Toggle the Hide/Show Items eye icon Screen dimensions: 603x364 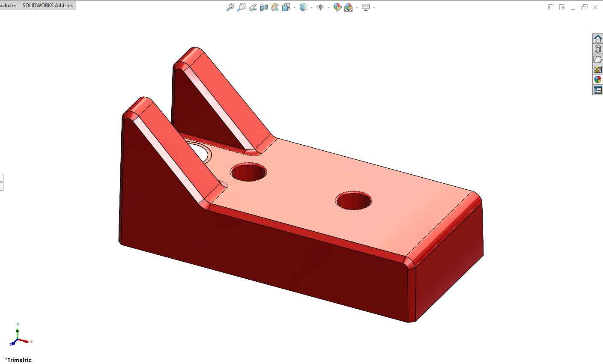coord(320,7)
